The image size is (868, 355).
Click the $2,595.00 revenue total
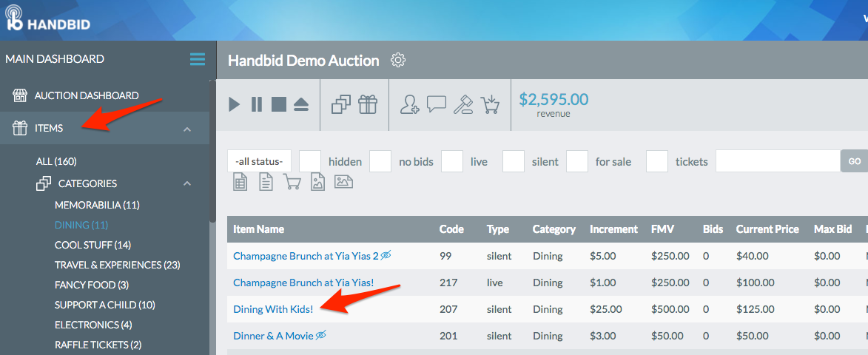(x=554, y=100)
